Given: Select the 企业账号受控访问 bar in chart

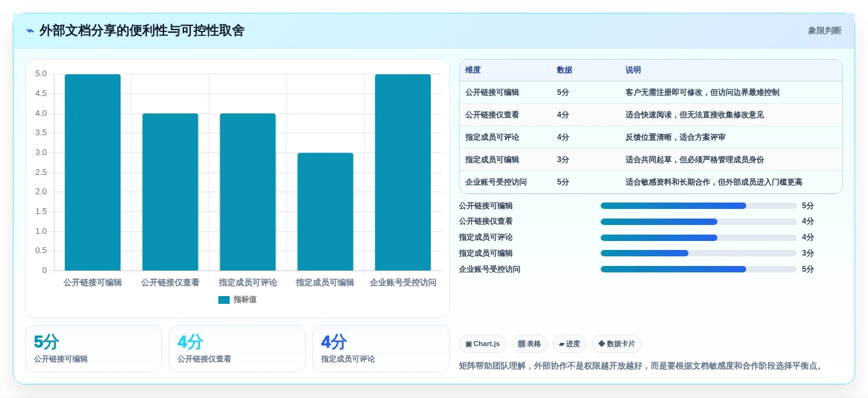Looking at the screenshot, I should pos(403,172).
